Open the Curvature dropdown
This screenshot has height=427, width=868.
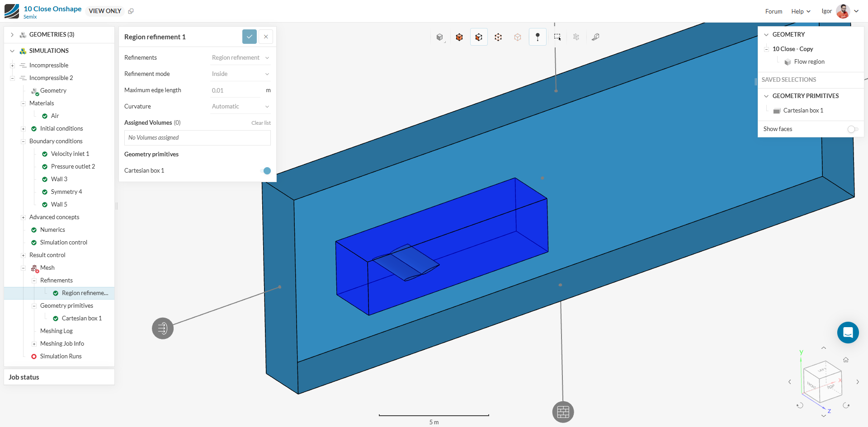click(x=240, y=107)
